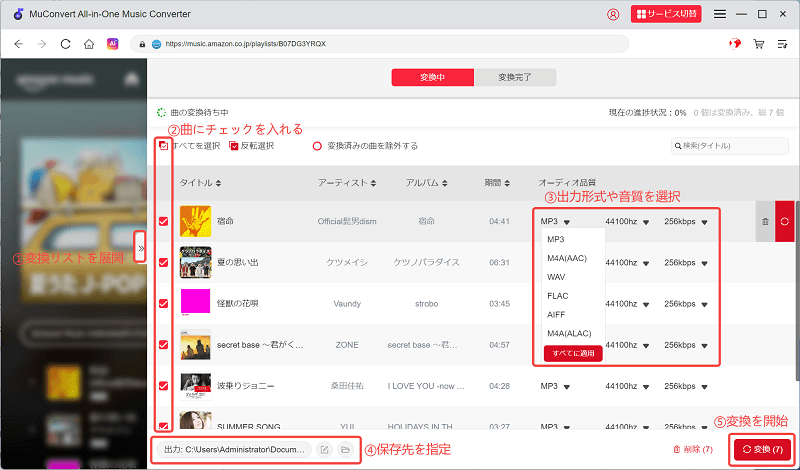Open the AI icon in toolbar
The width and height of the screenshot is (800, 470).
pos(112,44)
